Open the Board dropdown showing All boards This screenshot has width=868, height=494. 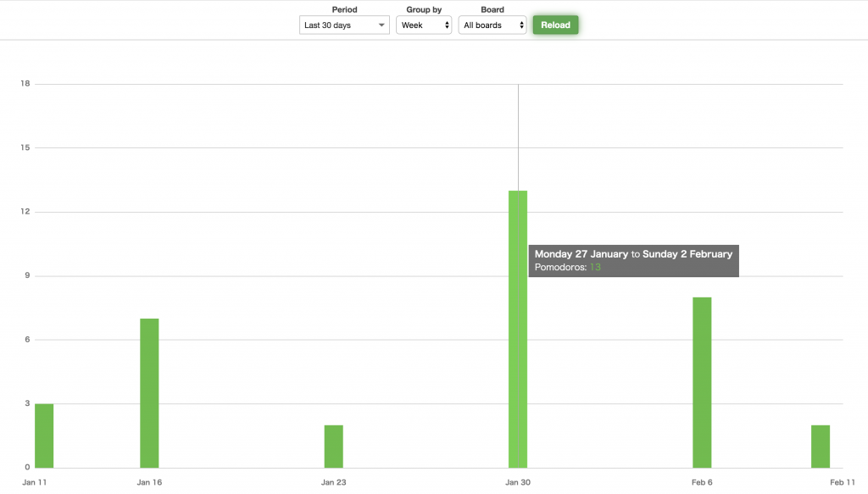point(492,25)
